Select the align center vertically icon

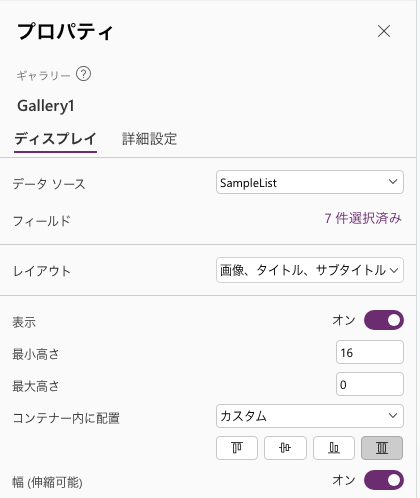[285, 448]
